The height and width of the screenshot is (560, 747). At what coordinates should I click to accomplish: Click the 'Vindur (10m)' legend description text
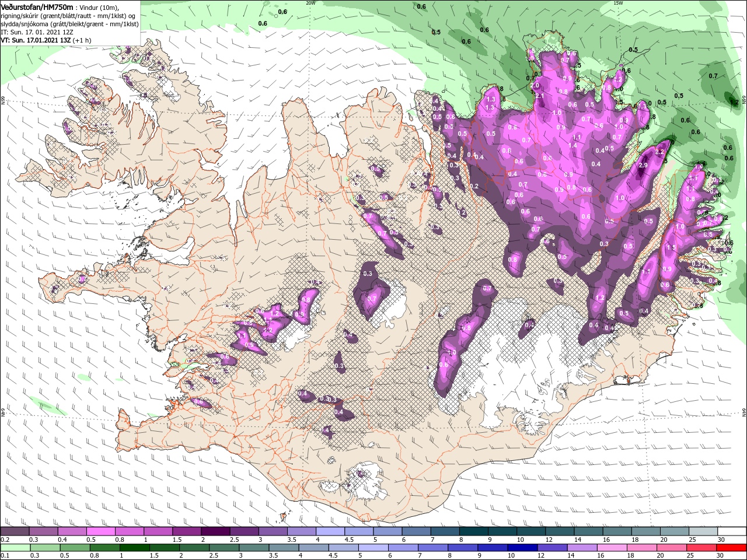99,7
